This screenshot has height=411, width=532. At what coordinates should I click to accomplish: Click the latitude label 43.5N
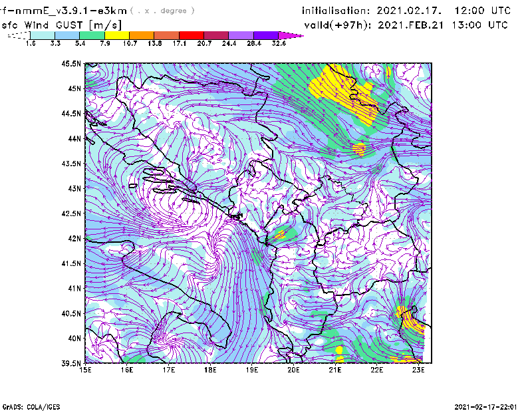(71, 164)
